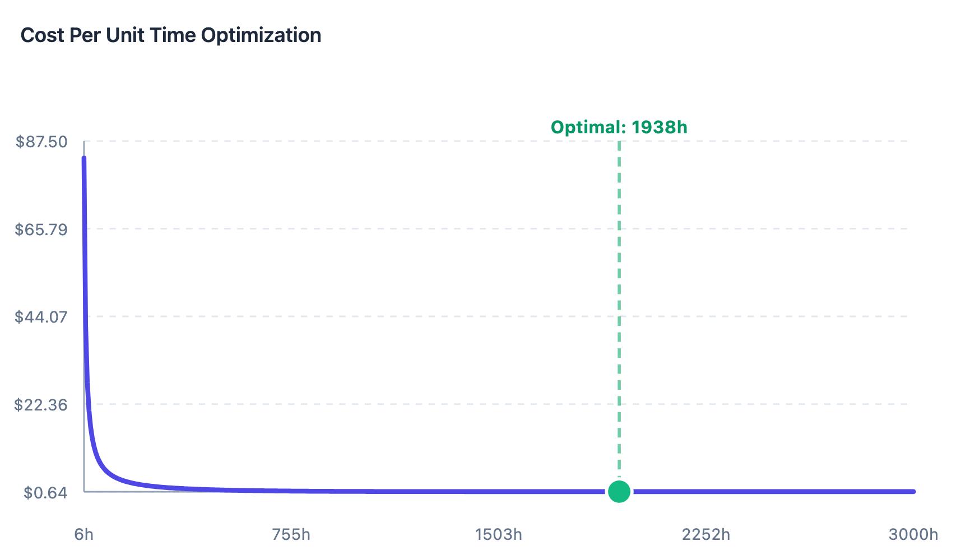Select the $0.64 y-axis label
Screen dimensions: 956x560
click(45, 492)
